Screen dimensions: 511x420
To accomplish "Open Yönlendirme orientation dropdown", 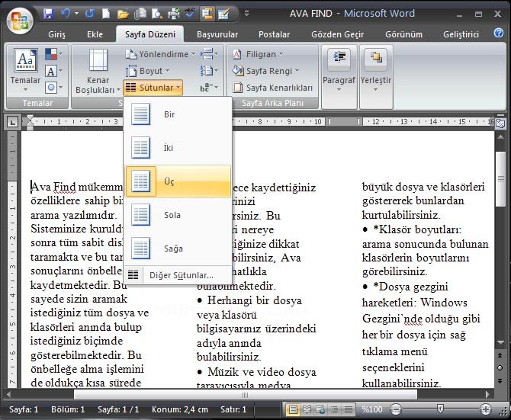I will pyautogui.click(x=160, y=54).
